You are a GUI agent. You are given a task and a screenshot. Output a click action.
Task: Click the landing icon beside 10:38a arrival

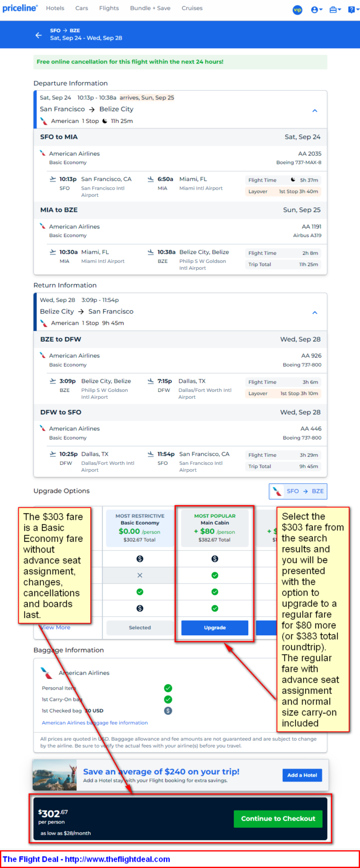click(150, 252)
